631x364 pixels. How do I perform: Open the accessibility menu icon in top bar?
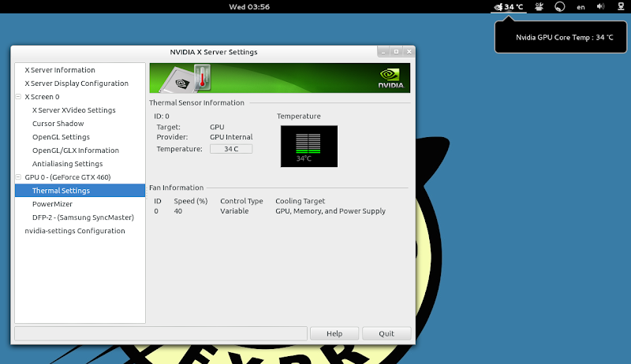click(x=560, y=7)
